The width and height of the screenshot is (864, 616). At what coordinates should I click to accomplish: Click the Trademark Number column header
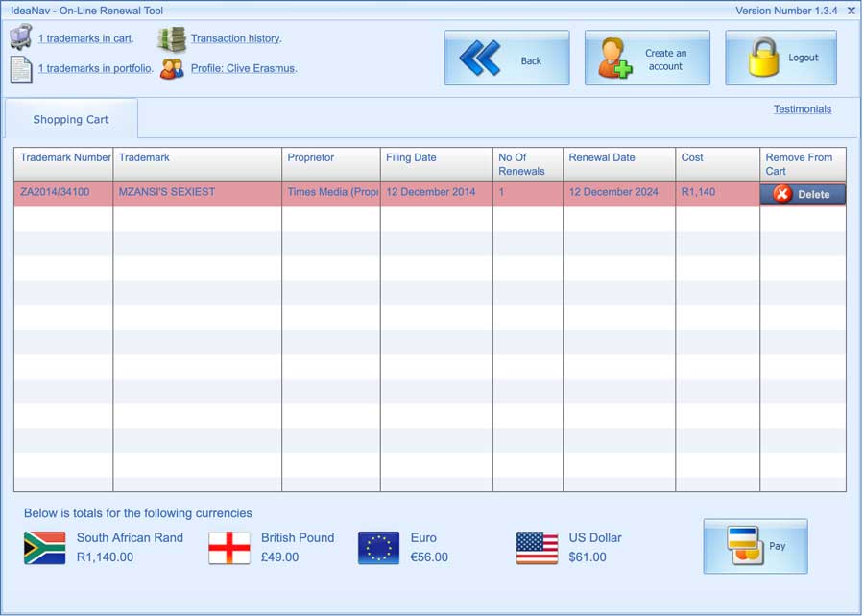coord(64,164)
